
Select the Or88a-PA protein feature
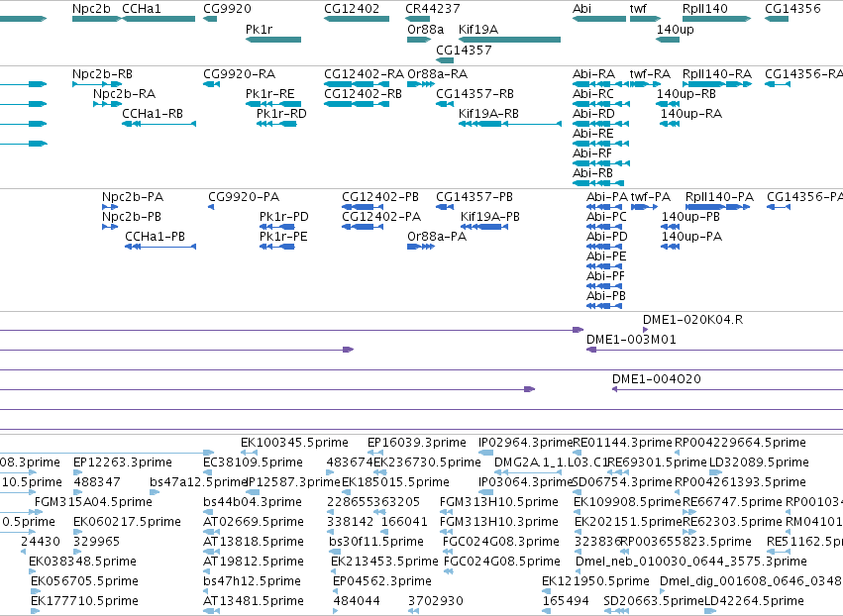click(421, 247)
